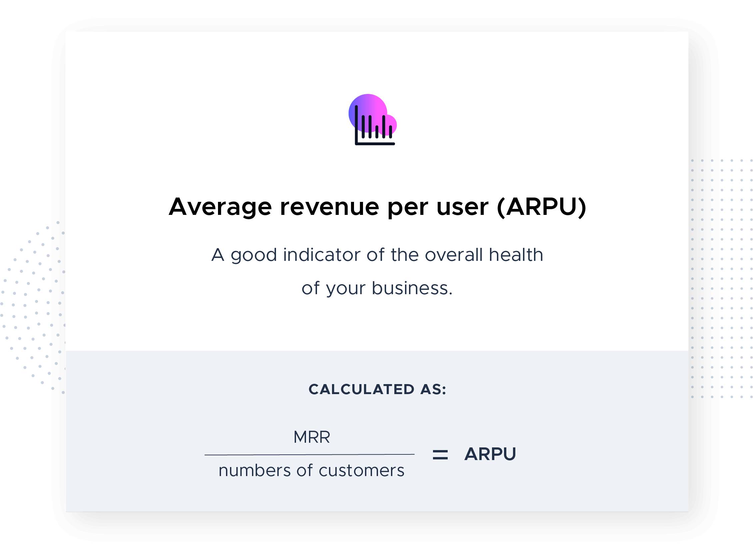Click the equals sign in the formula
Viewport: 753px width, 560px height.
click(x=440, y=454)
